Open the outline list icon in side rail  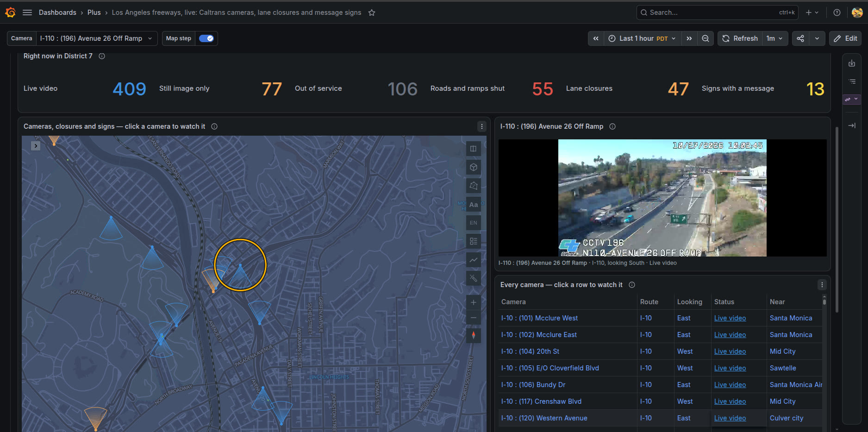tap(852, 81)
